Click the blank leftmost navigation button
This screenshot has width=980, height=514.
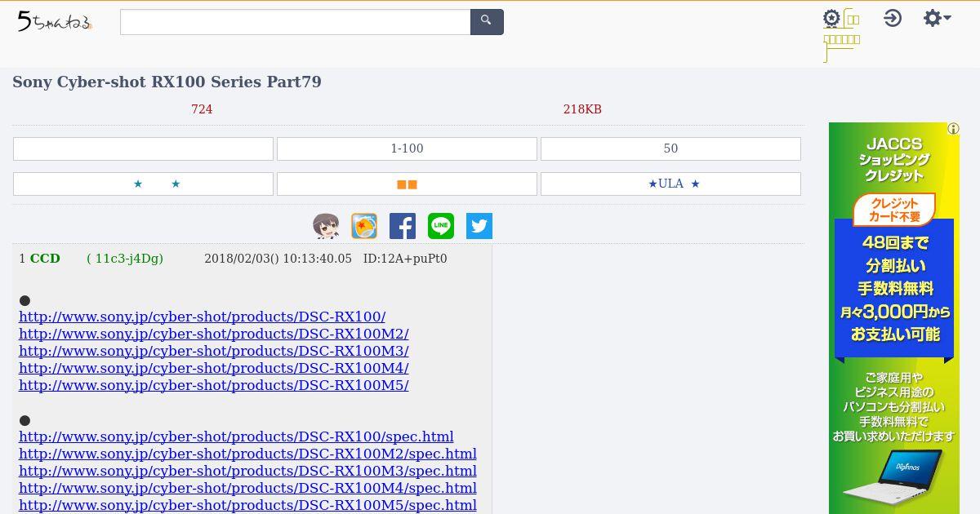point(143,148)
